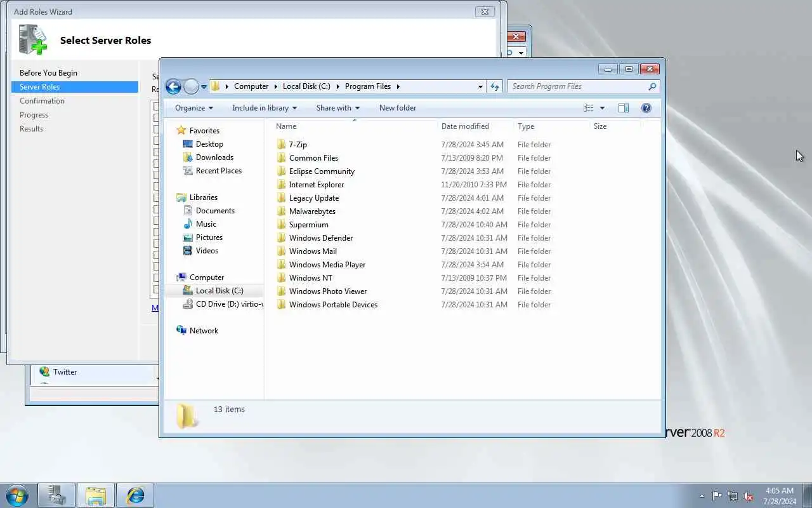
Task: Click the Local Disk (C:) breadcrumb
Action: click(x=306, y=86)
